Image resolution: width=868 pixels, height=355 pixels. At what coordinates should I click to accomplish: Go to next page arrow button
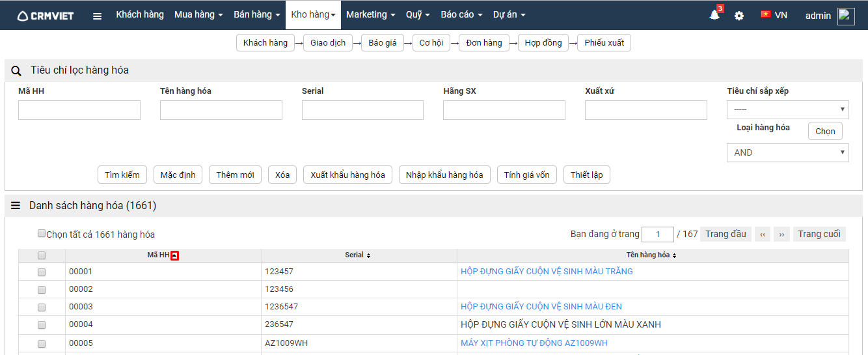tap(782, 234)
